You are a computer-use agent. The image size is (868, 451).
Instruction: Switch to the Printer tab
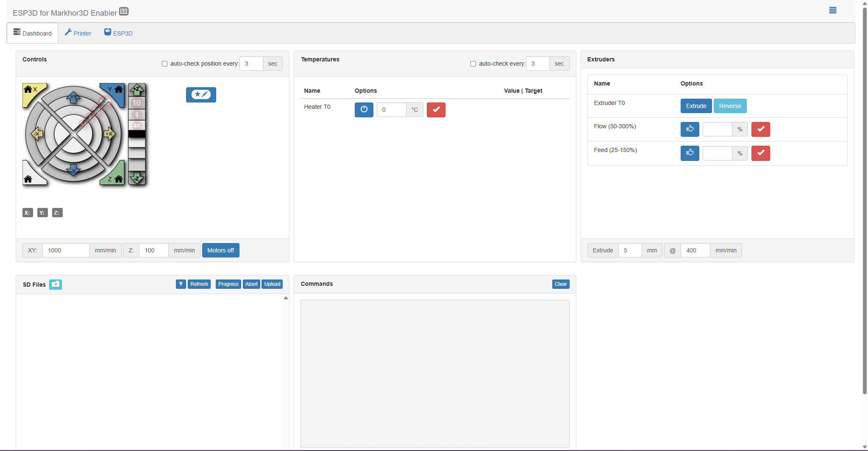[78, 33]
